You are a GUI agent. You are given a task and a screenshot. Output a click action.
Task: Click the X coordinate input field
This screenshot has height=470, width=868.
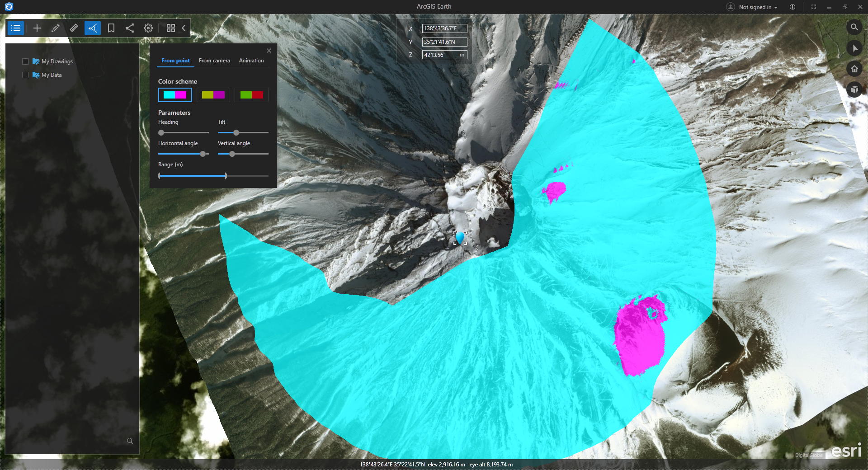(x=444, y=28)
